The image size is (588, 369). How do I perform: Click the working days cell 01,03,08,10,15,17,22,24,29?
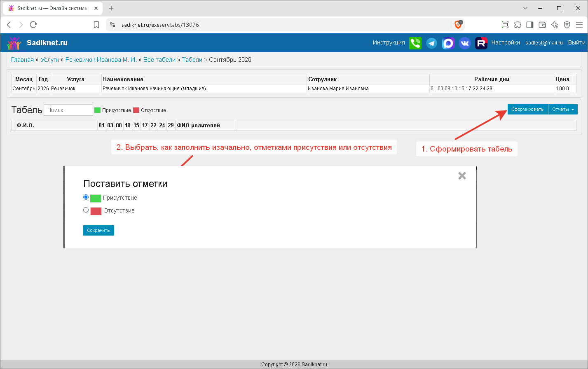click(x=492, y=89)
